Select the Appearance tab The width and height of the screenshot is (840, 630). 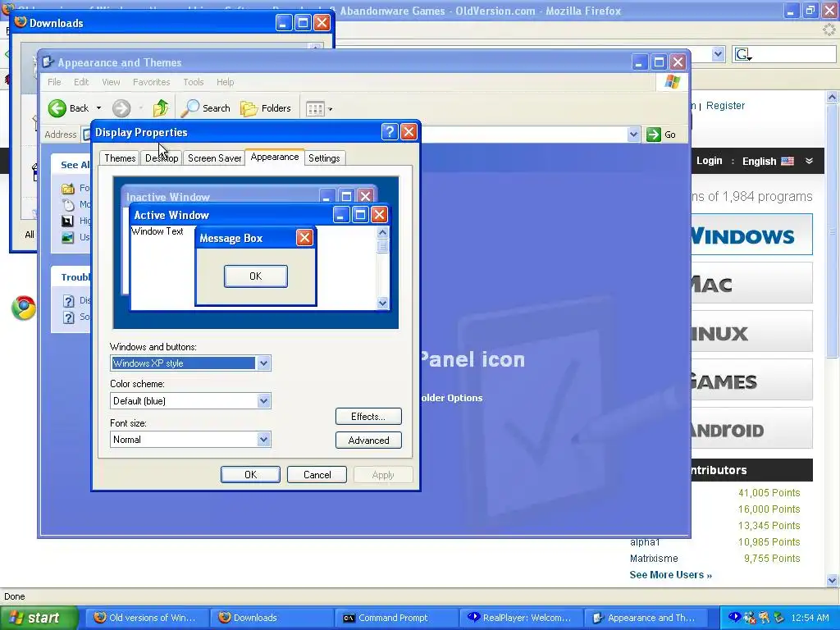[x=275, y=157]
